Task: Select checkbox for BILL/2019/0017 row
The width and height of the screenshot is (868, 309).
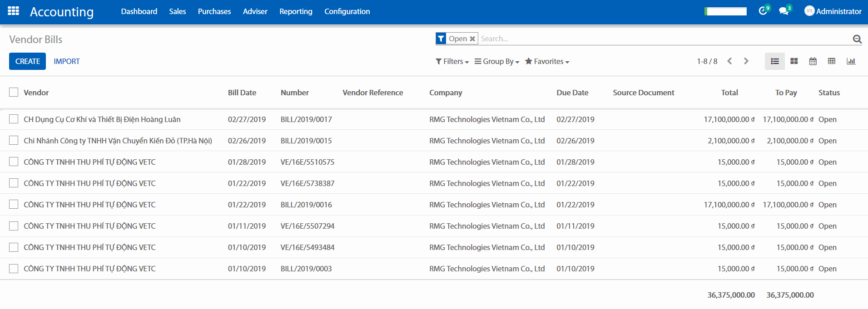Action: [x=14, y=119]
